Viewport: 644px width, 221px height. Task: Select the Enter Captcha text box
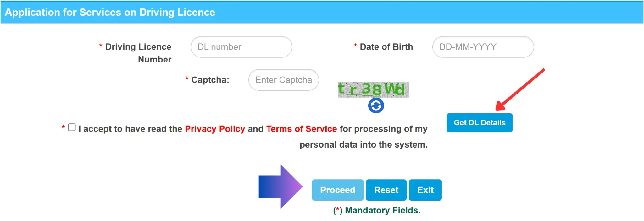click(x=283, y=80)
